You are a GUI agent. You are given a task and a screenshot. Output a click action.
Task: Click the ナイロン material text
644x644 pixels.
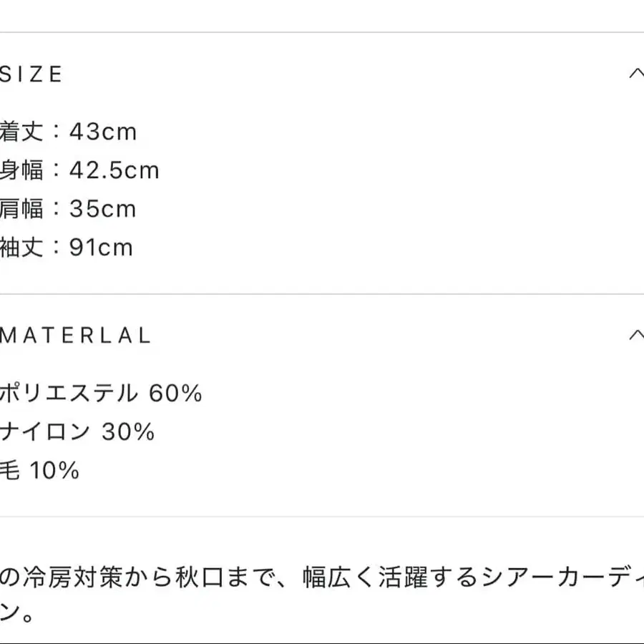[45, 431]
